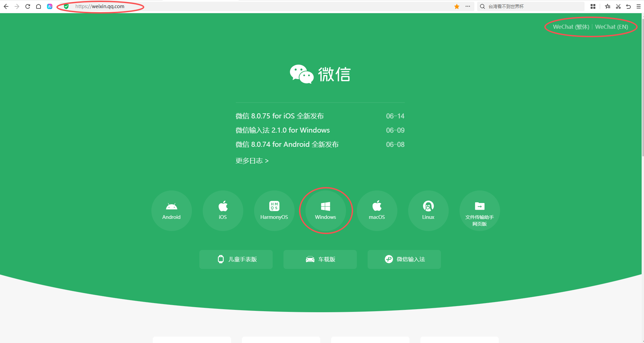Screen dimensions: 644x343
Task: Click the 06-08 date text
Action: coord(395,144)
